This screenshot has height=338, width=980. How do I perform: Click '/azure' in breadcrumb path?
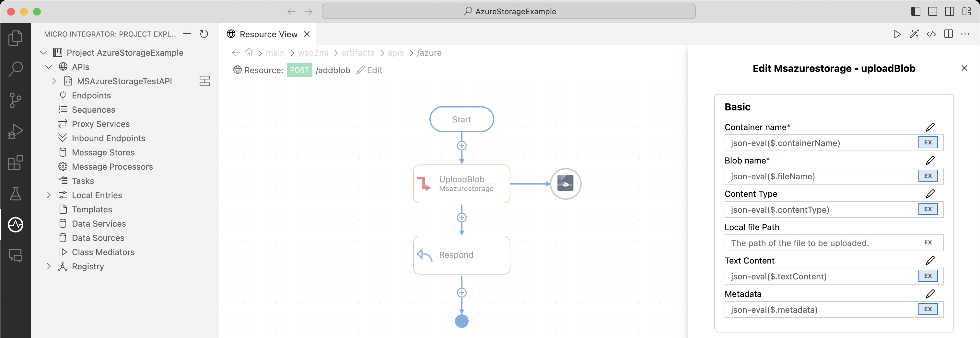pos(429,53)
